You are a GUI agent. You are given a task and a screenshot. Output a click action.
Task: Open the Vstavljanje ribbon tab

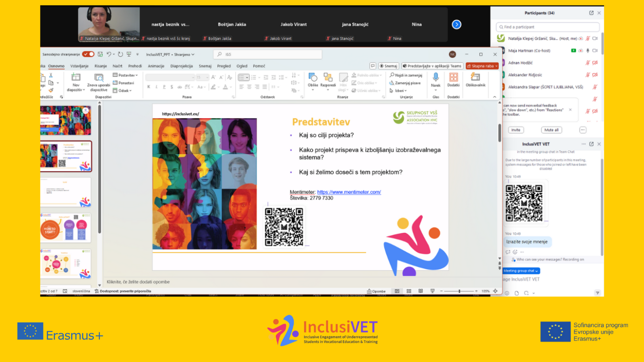tap(80, 66)
